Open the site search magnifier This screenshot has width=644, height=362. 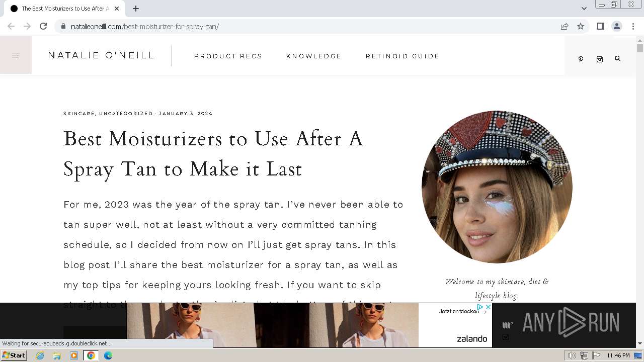point(617,58)
